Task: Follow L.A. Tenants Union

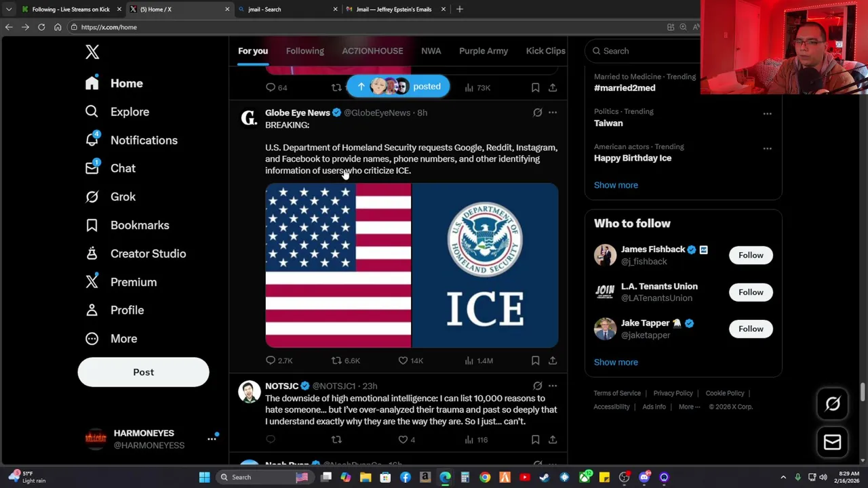Action: tap(751, 292)
